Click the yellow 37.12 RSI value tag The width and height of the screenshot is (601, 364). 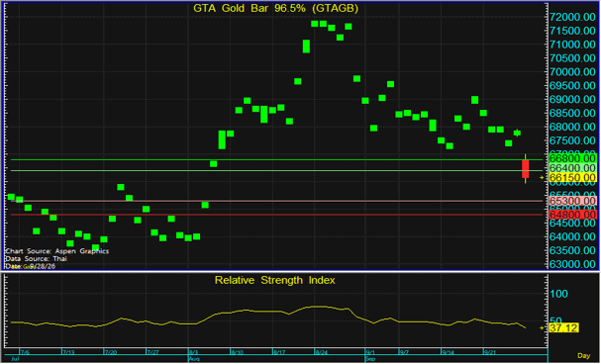point(563,328)
